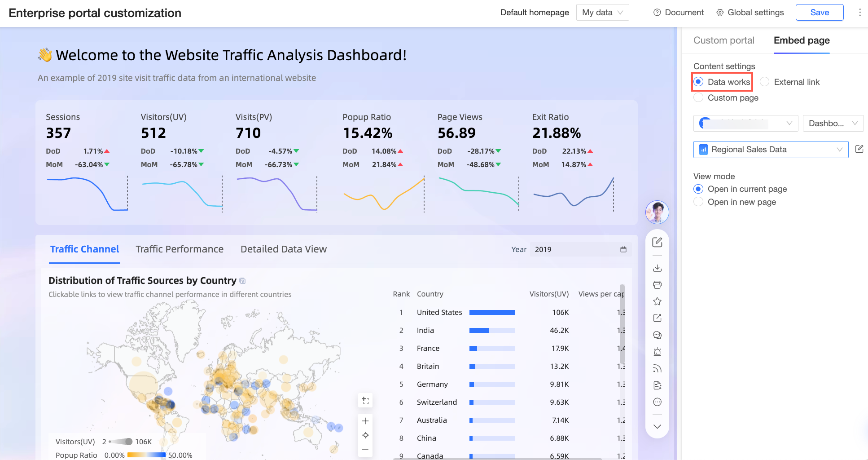Choose Open in new page view mode

point(735,202)
